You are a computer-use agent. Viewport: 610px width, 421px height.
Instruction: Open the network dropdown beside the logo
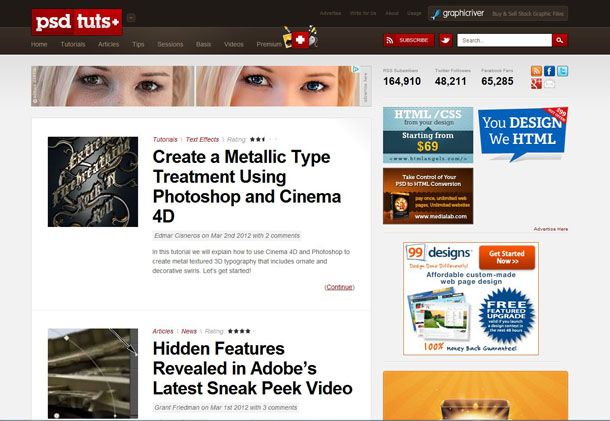pyautogui.click(x=131, y=18)
